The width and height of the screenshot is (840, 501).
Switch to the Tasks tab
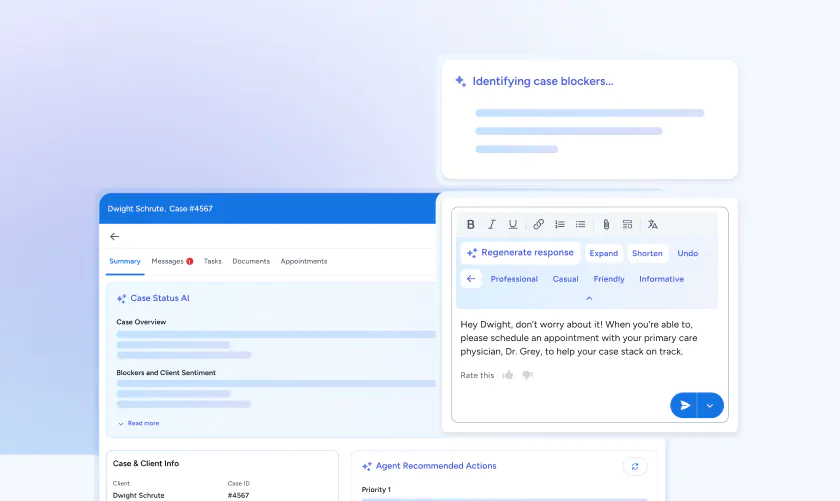tap(212, 261)
